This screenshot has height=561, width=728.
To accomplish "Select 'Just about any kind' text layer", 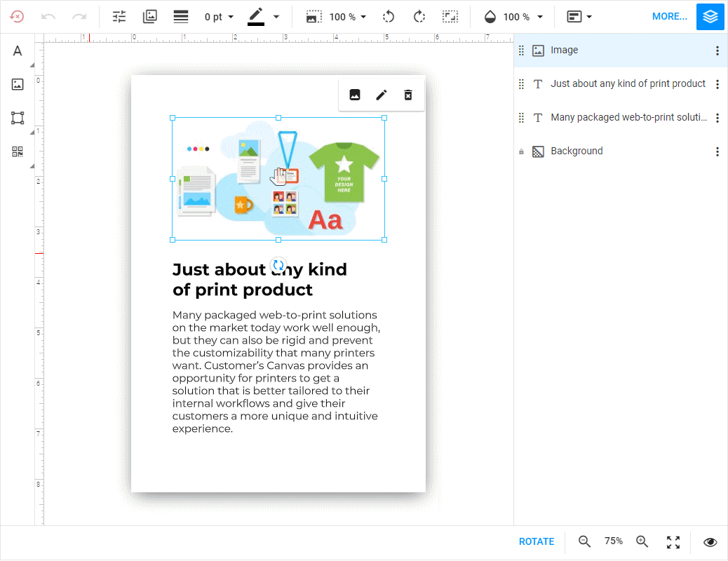I will point(620,84).
